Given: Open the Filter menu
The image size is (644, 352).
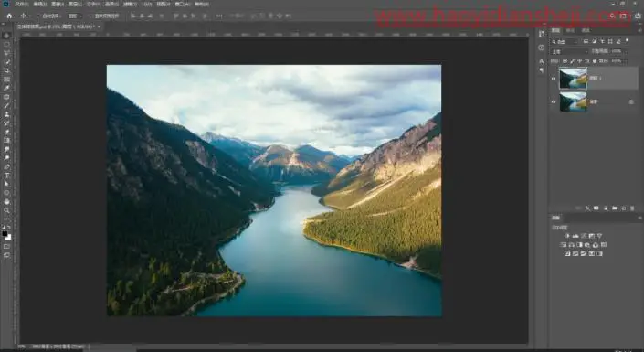Looking at the screenshot, I should (x=130, y=4).
